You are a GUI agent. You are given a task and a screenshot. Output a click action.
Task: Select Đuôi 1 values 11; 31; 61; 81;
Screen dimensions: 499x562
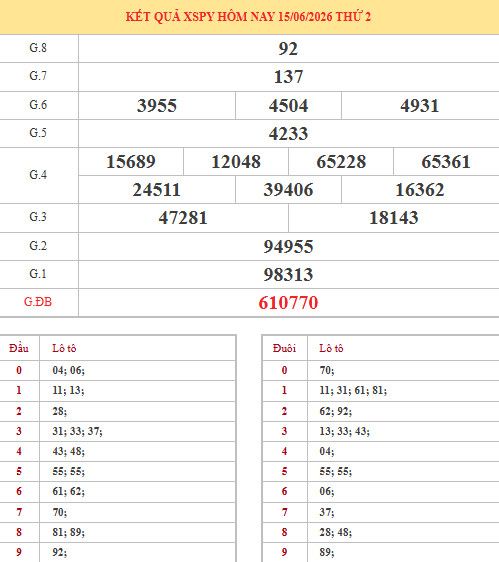click(353, 390)
